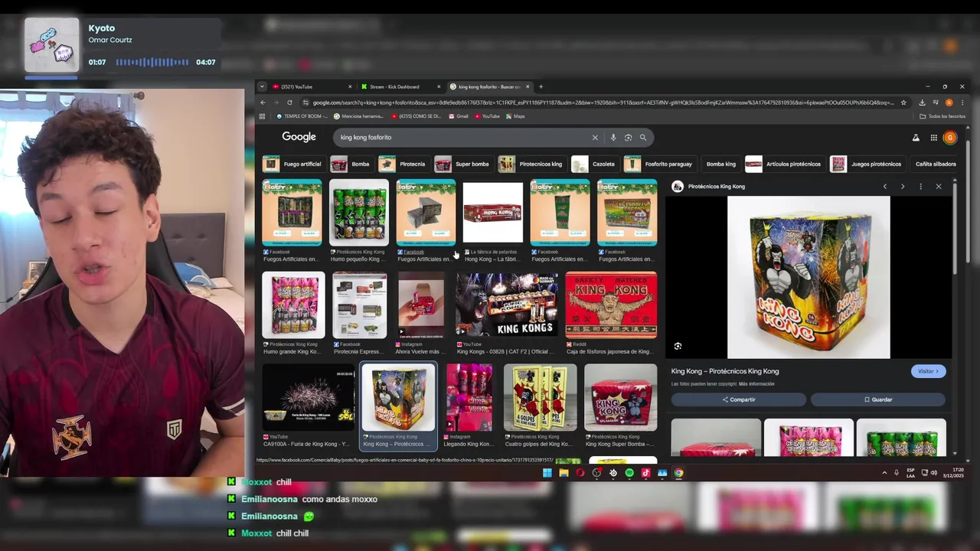The width and height of the screenshot is (980, 551).
Task: Search inside image with Lens overlay icon
Action: coord(678,347)
